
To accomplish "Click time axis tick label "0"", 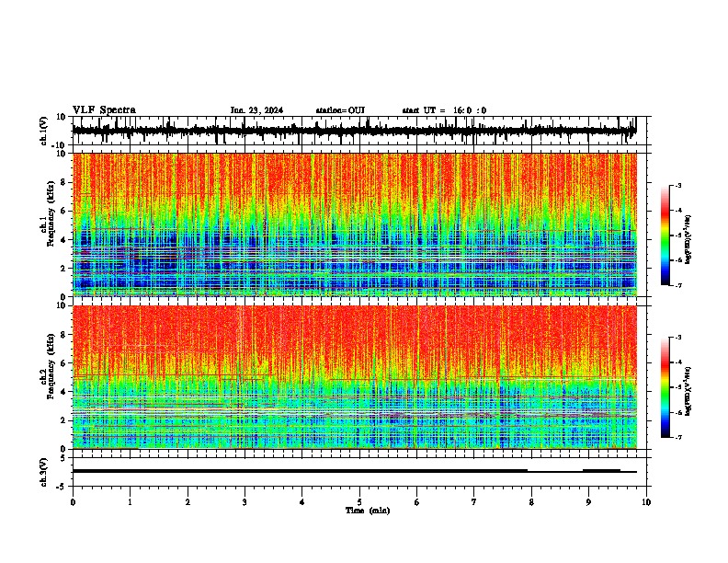I will [x=73, y=502].
